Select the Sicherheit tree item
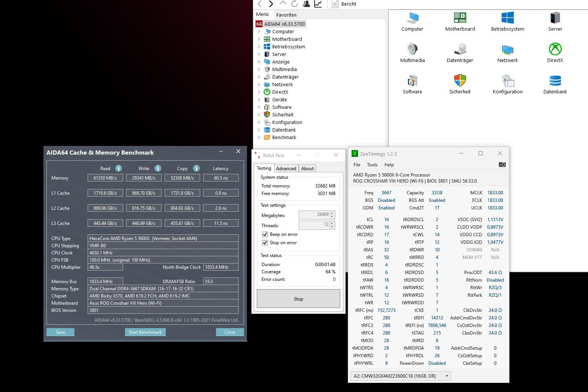The image size is (588, 392). [x=283, y=115]
